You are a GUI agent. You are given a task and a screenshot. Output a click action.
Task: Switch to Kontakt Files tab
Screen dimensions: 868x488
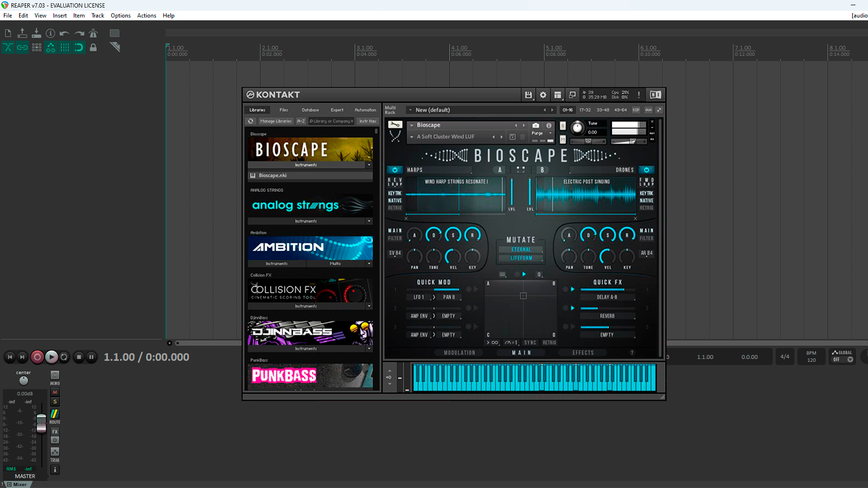(284, 110)
